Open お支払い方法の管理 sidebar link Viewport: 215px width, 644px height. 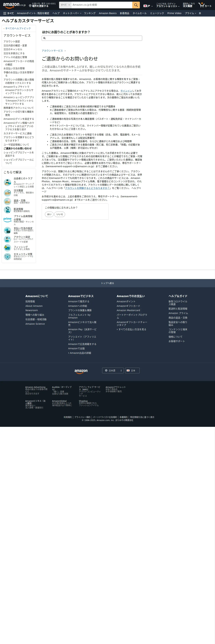[14, 69]
